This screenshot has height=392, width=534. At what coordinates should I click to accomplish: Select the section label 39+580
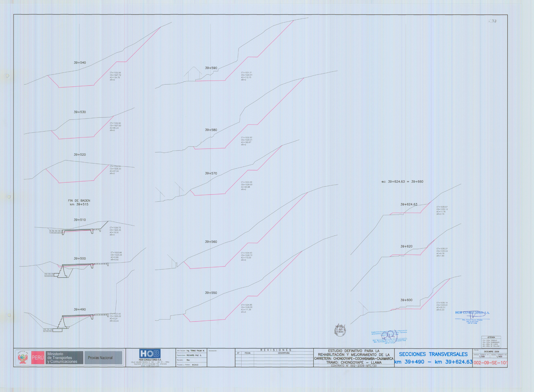point(211,130)
